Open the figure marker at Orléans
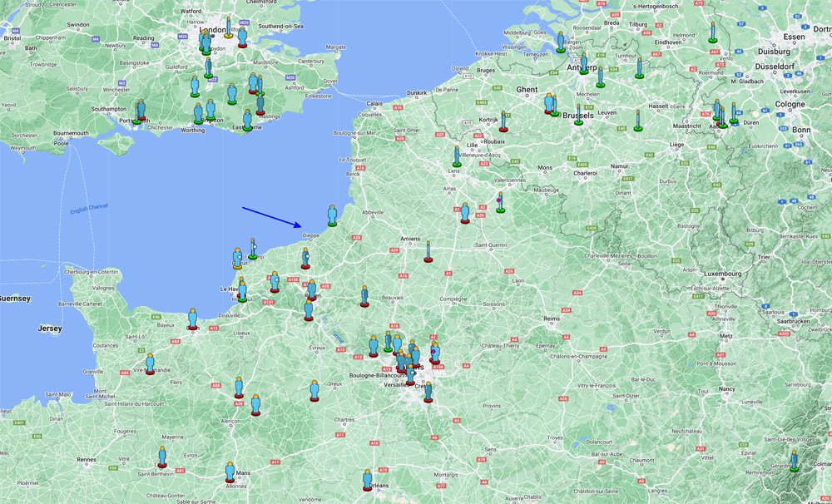This screenshot has width=832, height=504. pyautogui.click(x=367, y=480)
